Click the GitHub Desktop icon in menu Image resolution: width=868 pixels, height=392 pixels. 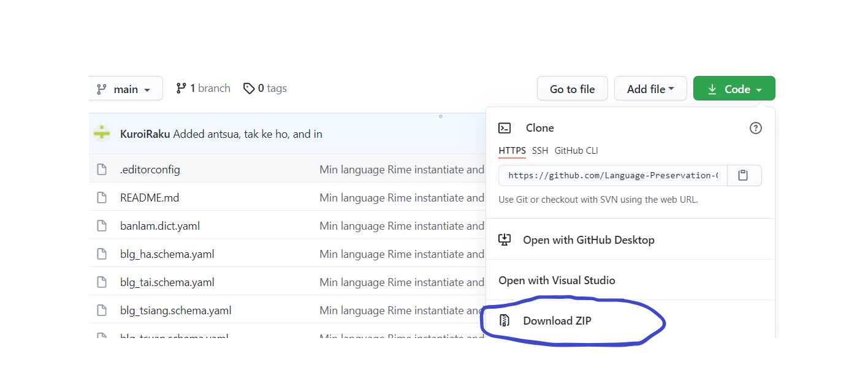point(504,239)
